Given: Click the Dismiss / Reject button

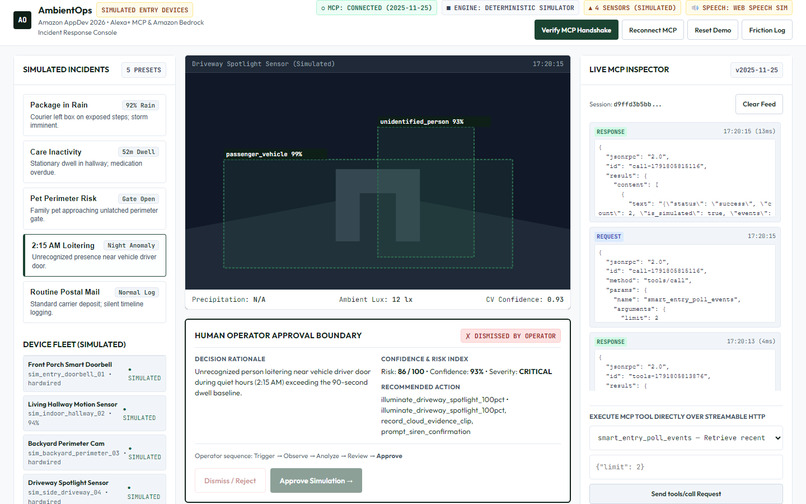Looking at the screenshot, I should tap(230, 481).
